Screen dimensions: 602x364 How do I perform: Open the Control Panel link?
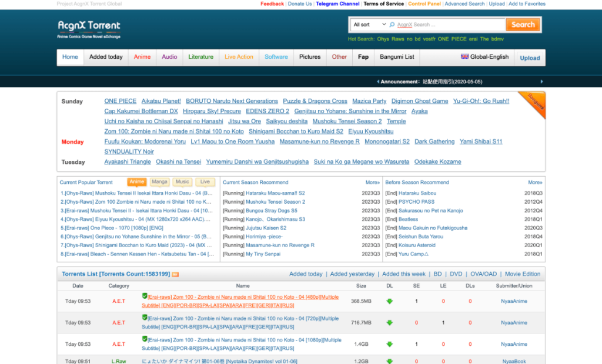pyautogui.click(x=424, y=4)
